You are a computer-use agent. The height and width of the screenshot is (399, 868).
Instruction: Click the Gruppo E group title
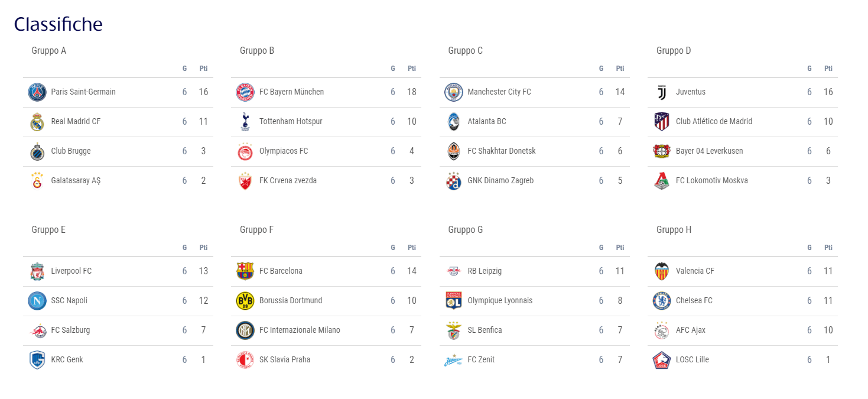coord(48,230)
